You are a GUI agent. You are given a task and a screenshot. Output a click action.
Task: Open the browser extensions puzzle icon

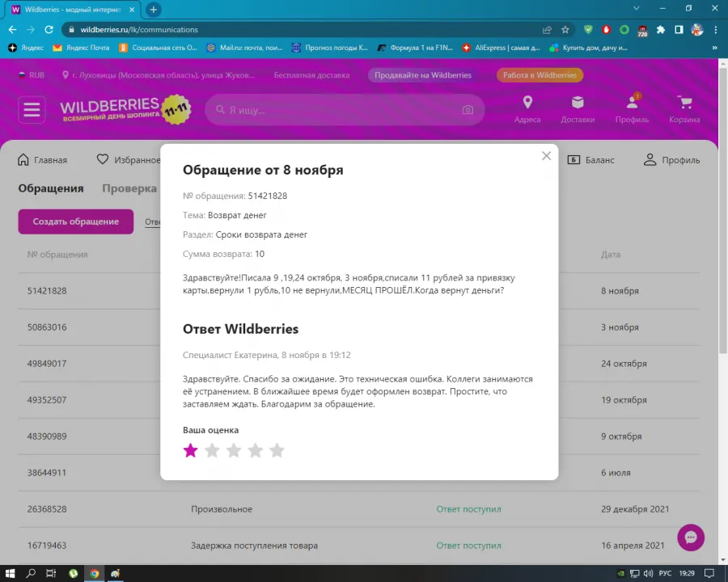coord(661,30)
